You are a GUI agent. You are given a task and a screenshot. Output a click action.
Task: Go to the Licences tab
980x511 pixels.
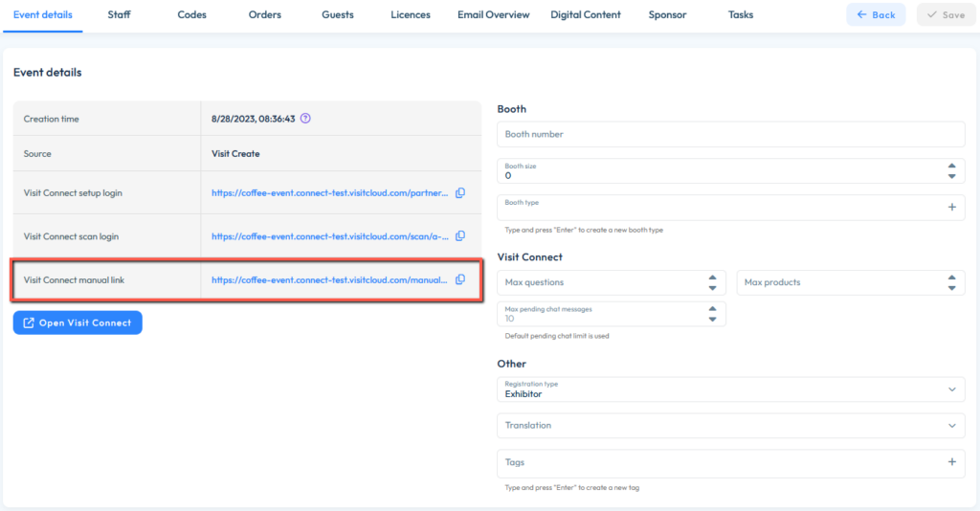click(411, 15)
